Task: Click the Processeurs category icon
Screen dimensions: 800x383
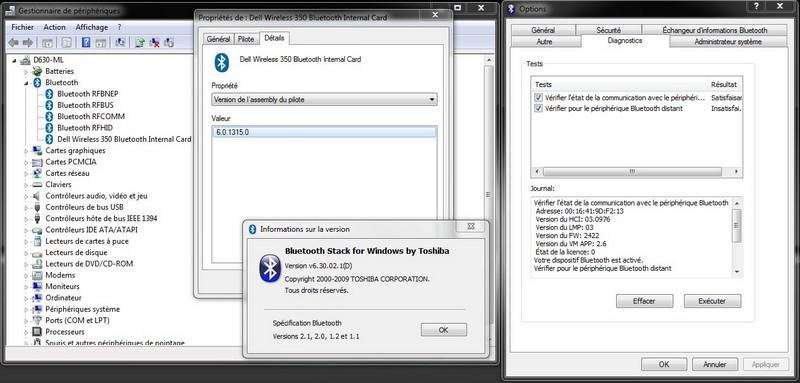Action: tap(37, 331)
